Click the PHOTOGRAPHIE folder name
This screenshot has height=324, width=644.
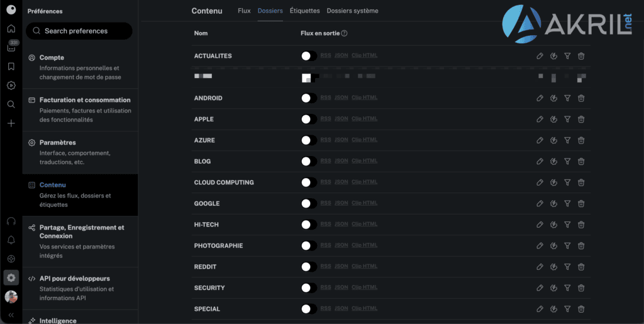click(x=218, y=245)
